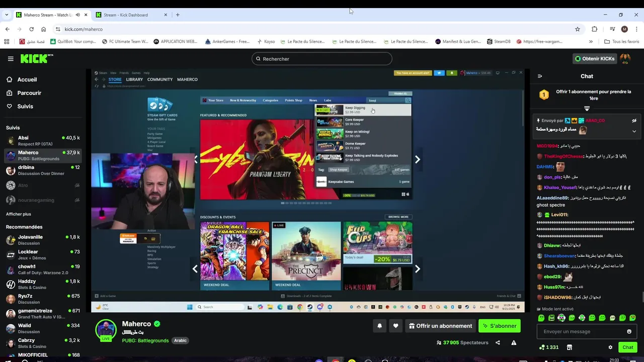This screenshot has height=362, width=644.
Task: Open the chat shop icon
Action: [570, 347]
